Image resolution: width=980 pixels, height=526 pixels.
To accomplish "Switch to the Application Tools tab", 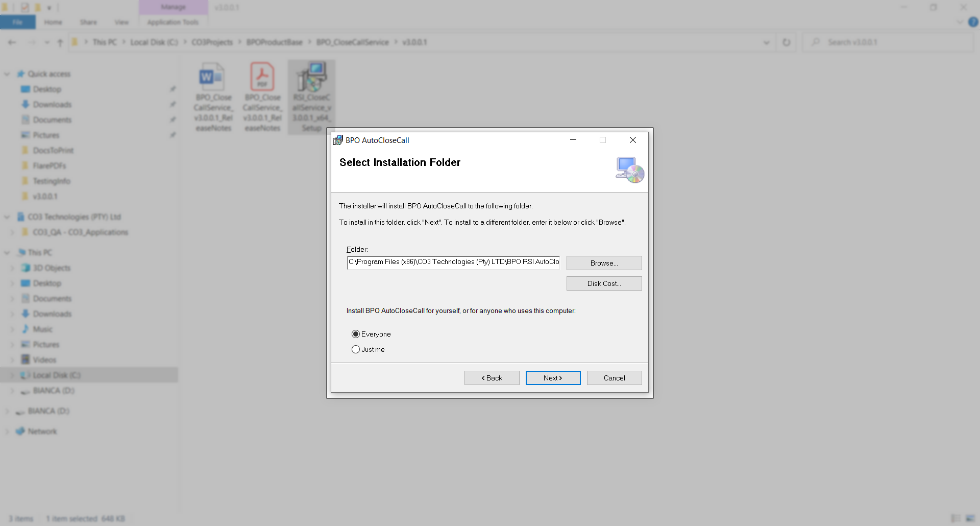I will pos(173,22).
